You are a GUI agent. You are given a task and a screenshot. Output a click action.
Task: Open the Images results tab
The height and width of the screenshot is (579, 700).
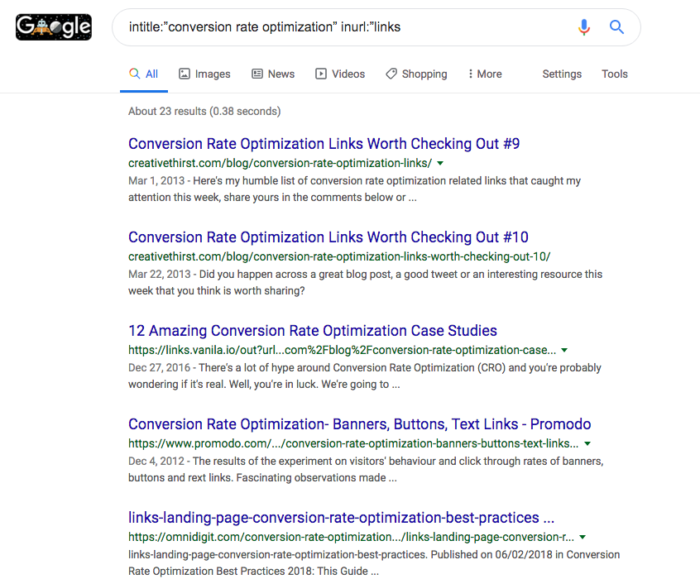[x=204, y=74]
